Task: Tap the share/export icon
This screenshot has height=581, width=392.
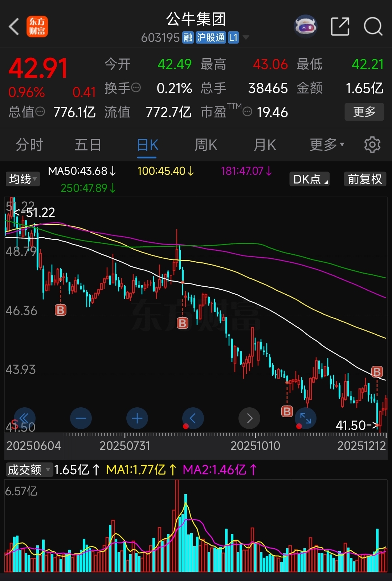Action: (340, 27)
